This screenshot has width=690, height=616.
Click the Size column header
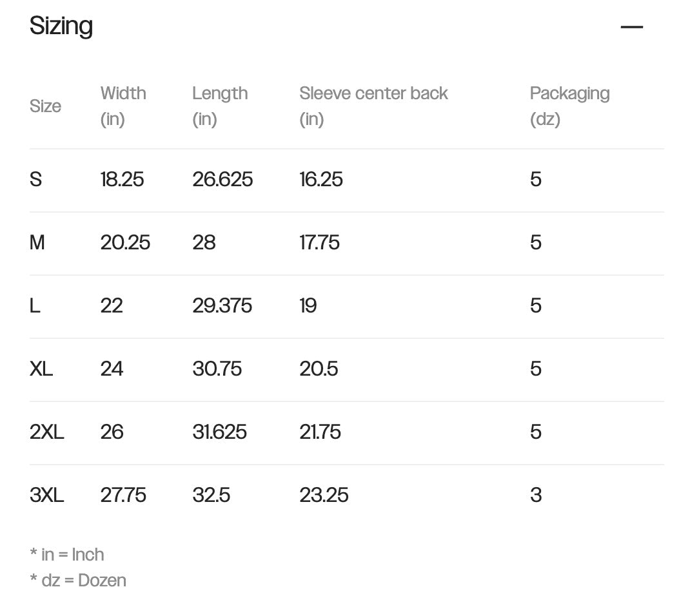(x=45, y=106)
